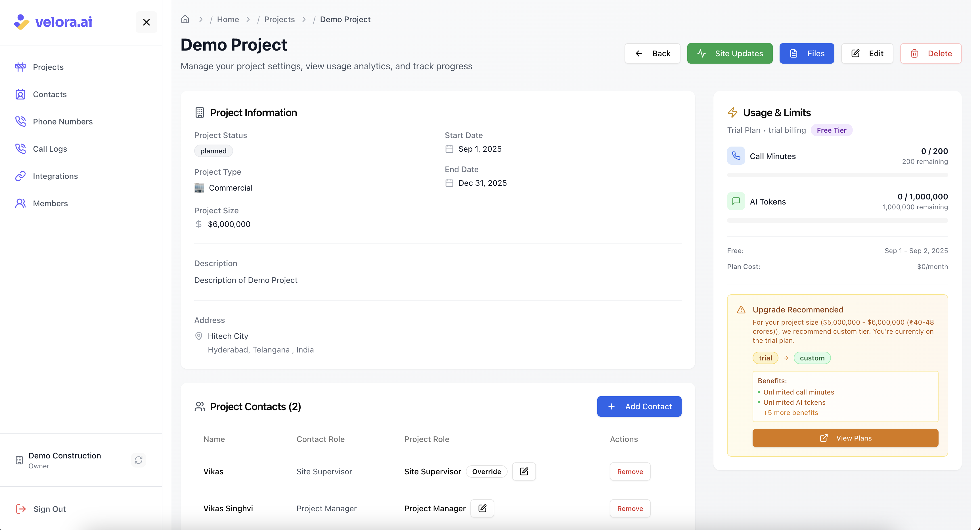Click the Project Contacts people icon

point(200,407)
